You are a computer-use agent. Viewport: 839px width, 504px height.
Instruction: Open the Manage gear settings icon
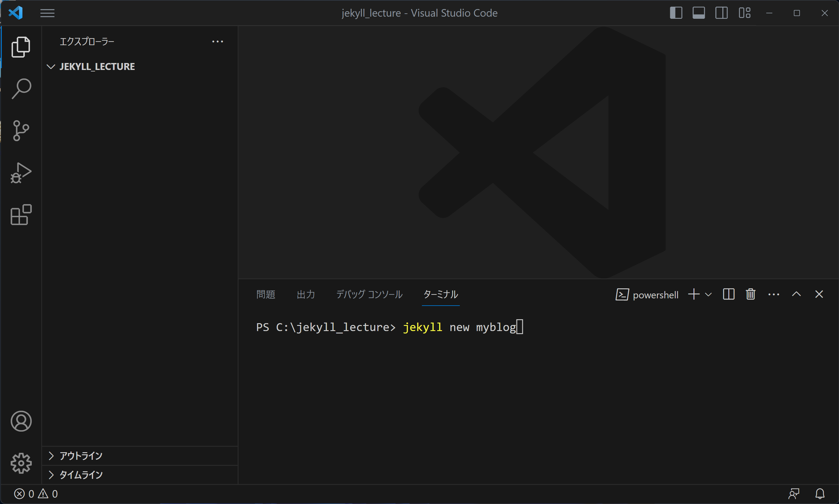pos(21,463)
